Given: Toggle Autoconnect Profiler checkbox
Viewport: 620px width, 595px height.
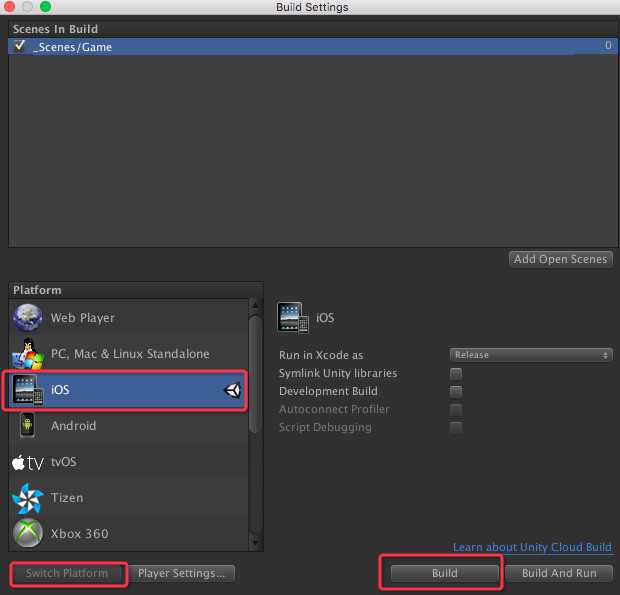Looking at the screenshot, I should pyautogui.click(x=456, y=409).
